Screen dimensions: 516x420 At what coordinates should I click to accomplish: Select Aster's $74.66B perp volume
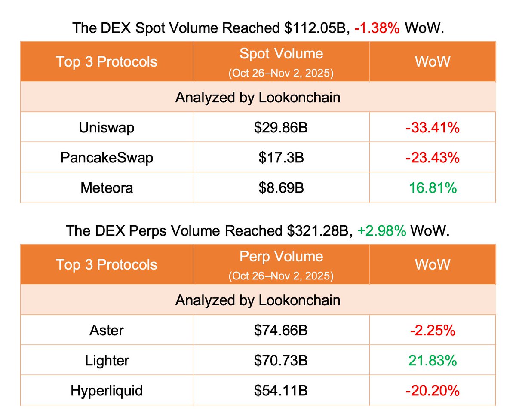[x=281, y=330]
